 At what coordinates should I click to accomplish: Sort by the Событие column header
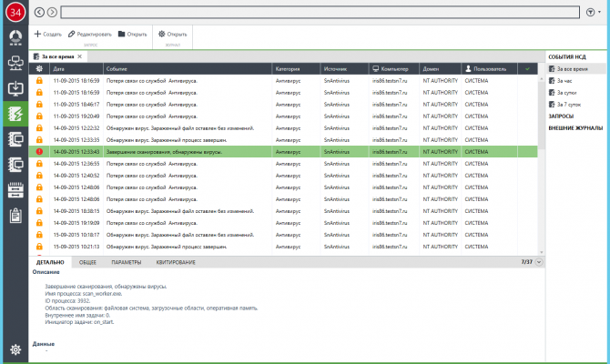point(188,69)
